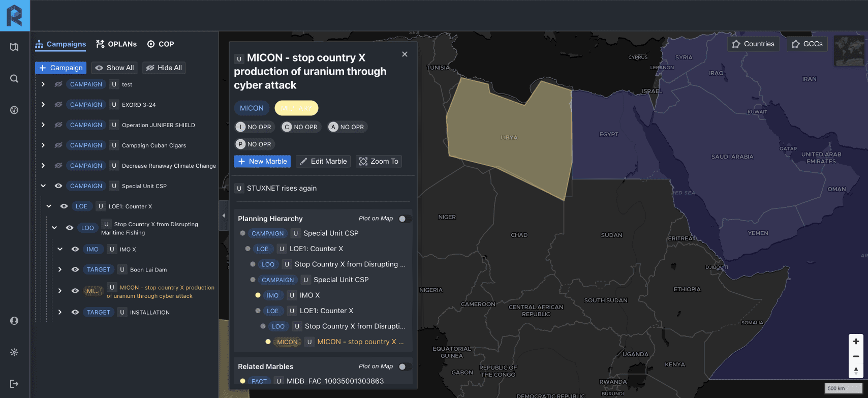The height and width of the screenshot is (398, 868).
Task: Collapse the Special Unit CSP campaign
Action: coord(43,186)
